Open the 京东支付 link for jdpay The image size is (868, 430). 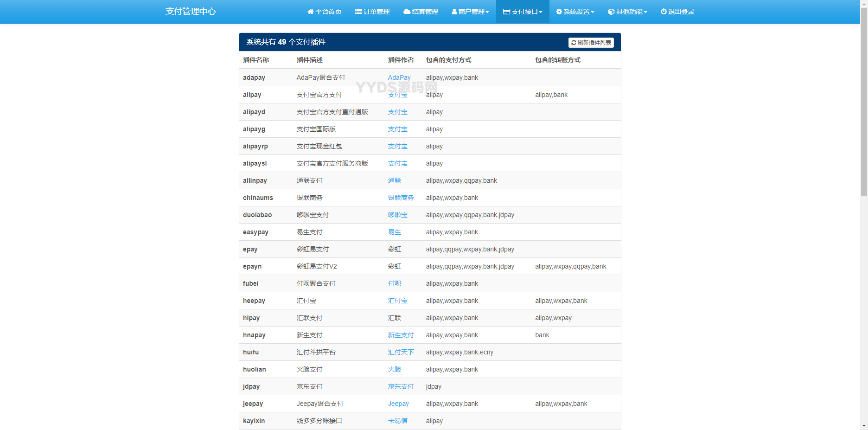[x=401, y=386]
